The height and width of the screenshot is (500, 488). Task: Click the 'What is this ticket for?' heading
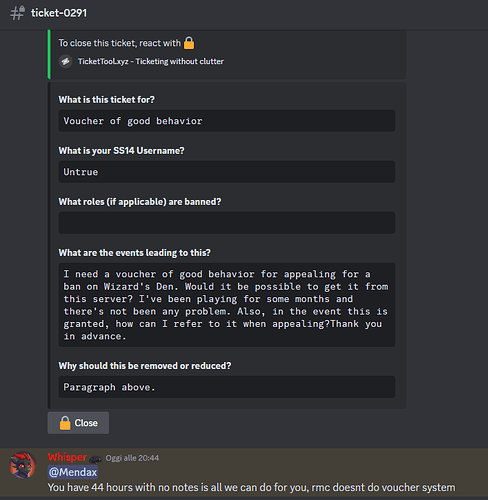pyautogui.click(x=107, y=100)
